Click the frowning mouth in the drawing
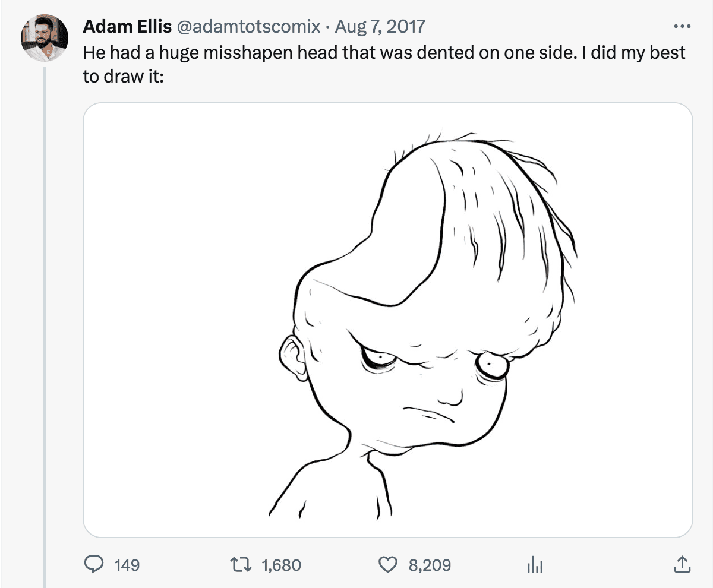Viewport: 713px width, 588px height. [x=428, y=412]
